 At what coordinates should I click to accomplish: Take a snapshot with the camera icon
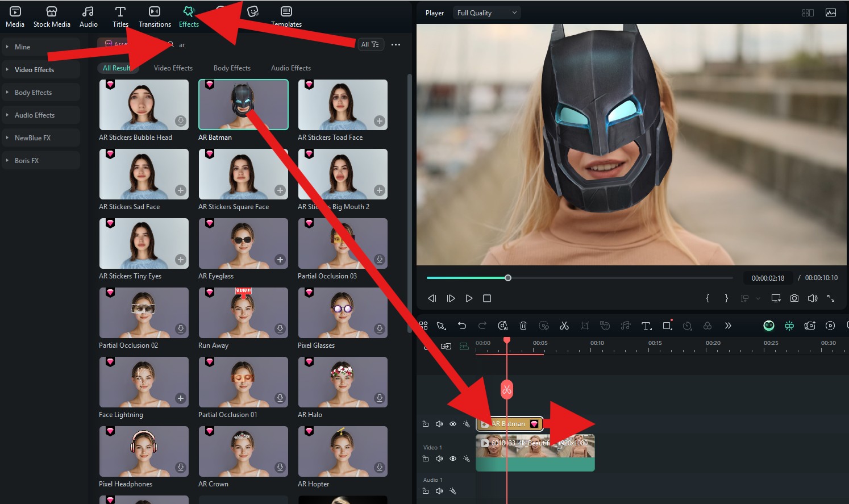[x=794, y=298]
